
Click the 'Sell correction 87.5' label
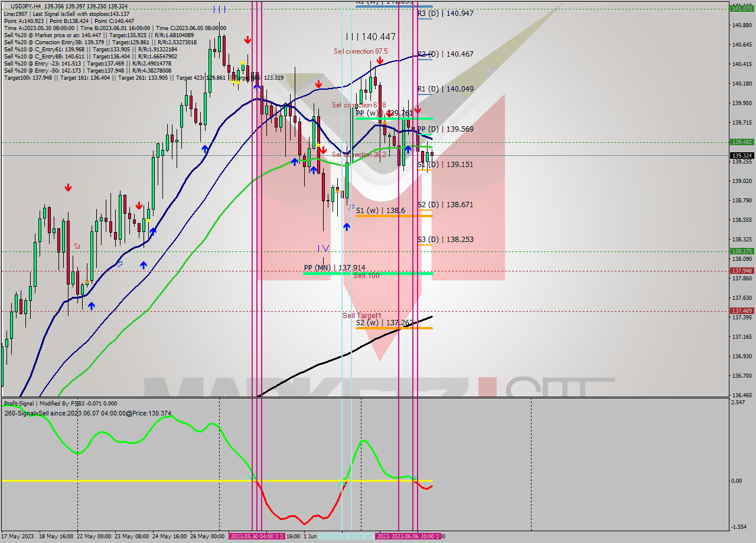360,51
